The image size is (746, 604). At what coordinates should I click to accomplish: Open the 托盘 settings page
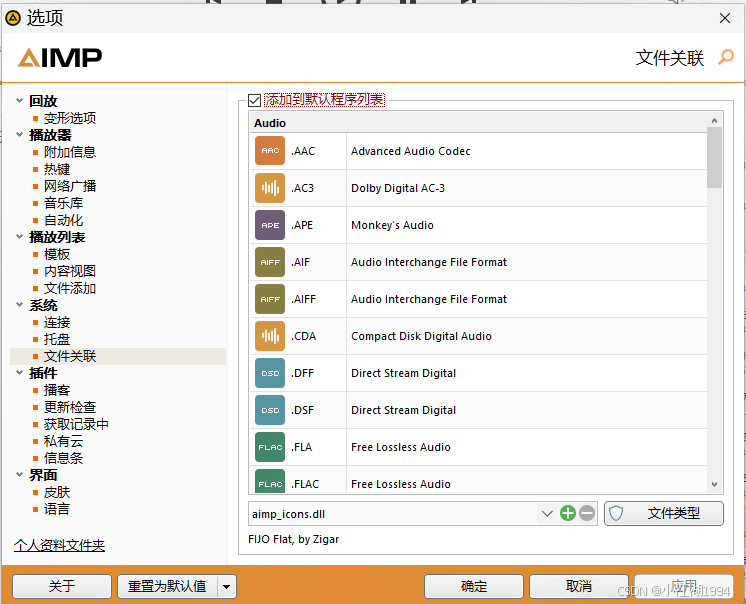(57, 339)
